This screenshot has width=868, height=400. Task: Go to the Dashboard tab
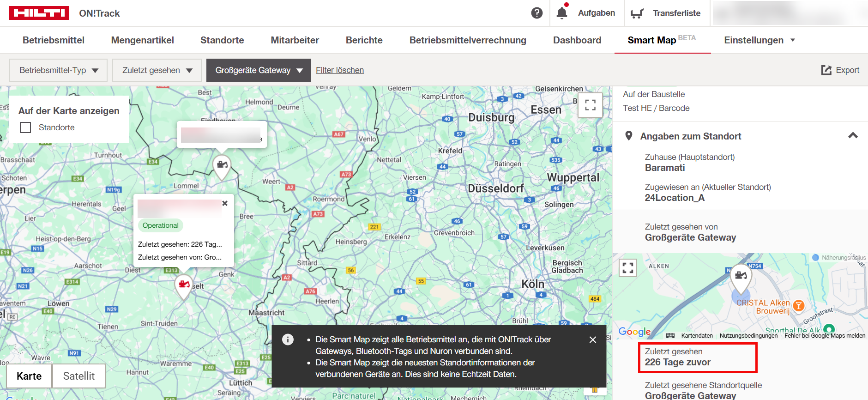pos(577,40)
